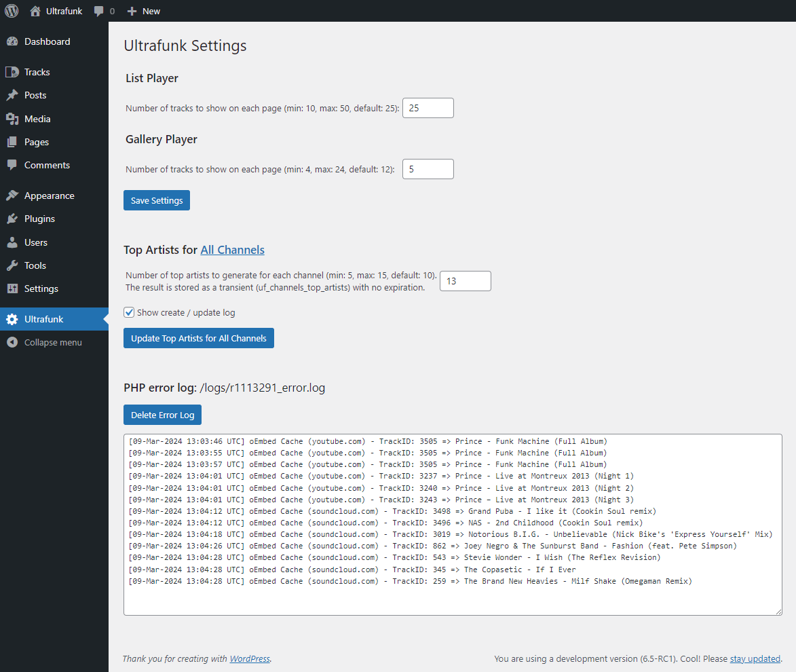
Task: Click the log line for TrackID 3243
Action: coord(381,500)
